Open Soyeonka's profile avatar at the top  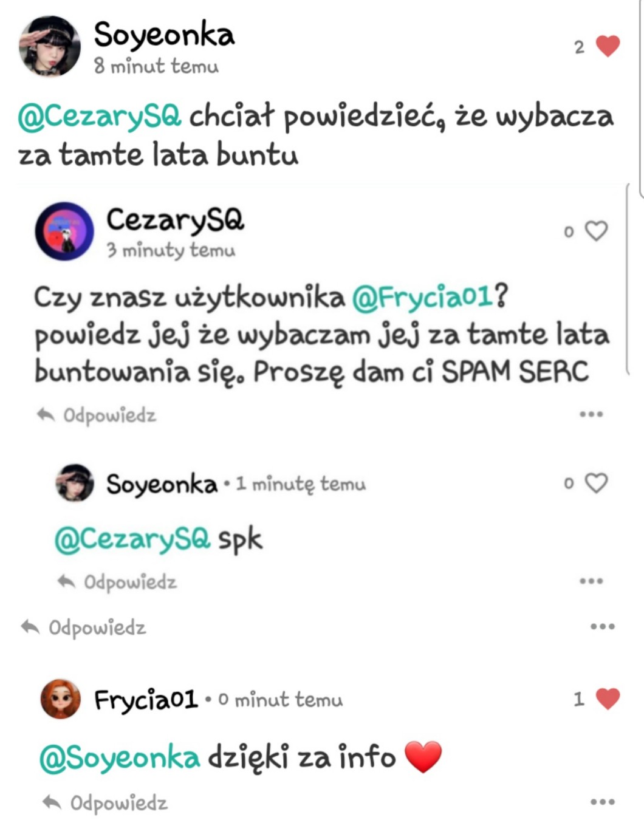50,46
